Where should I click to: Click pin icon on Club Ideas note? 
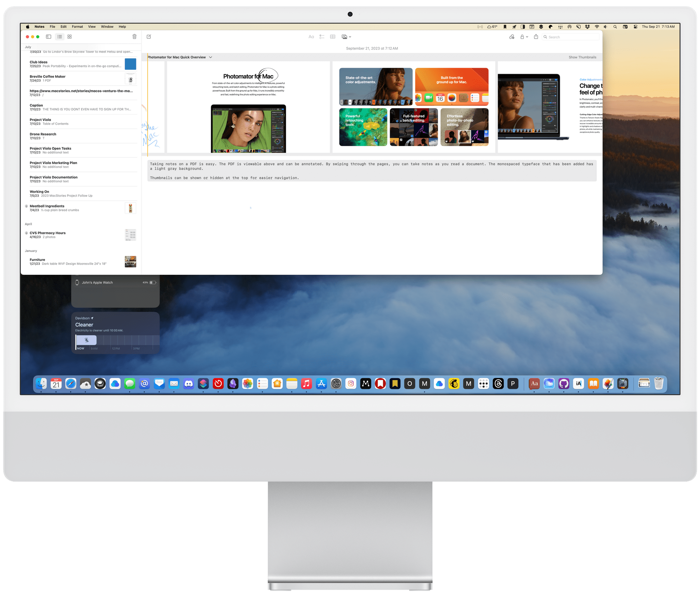point(27,64)
